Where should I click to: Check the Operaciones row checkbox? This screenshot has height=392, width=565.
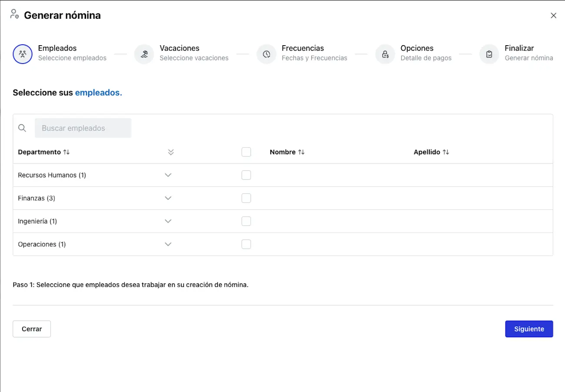coord(246,244)
